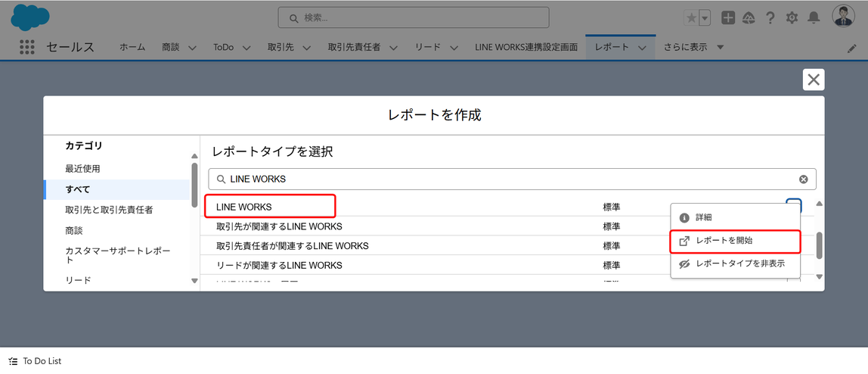Image resolution: width=868 pixels, height=374 pixels.
Task: Expand the レポート tab chevron
Action: 642,48
